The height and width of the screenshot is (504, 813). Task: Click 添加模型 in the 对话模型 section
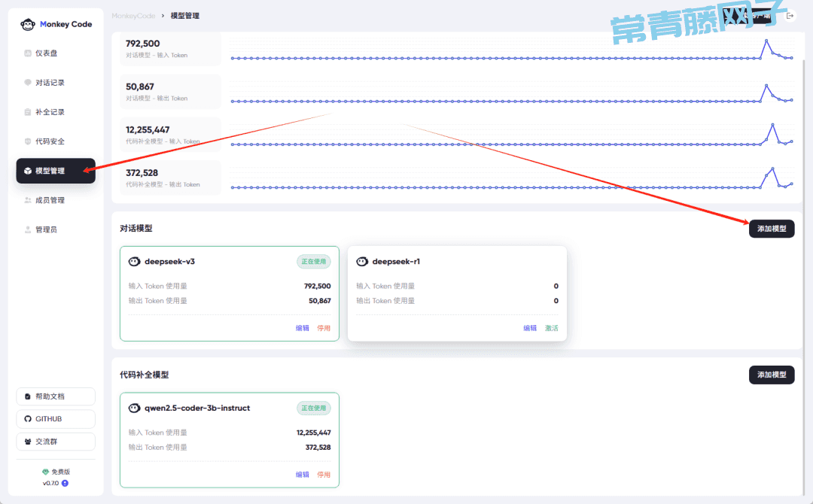click(x=772, y=229)
